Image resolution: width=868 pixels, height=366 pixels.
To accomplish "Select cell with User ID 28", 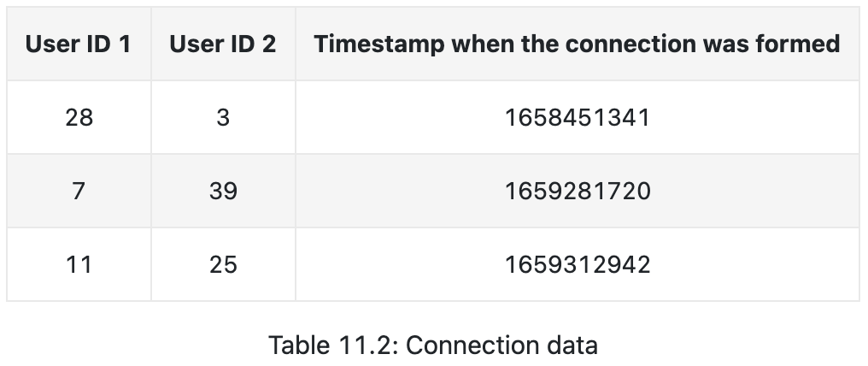I will click(79, 117).
